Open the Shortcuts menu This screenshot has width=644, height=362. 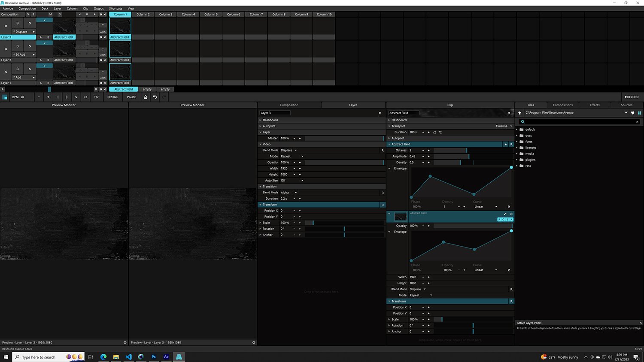click(x=115, y=9)
